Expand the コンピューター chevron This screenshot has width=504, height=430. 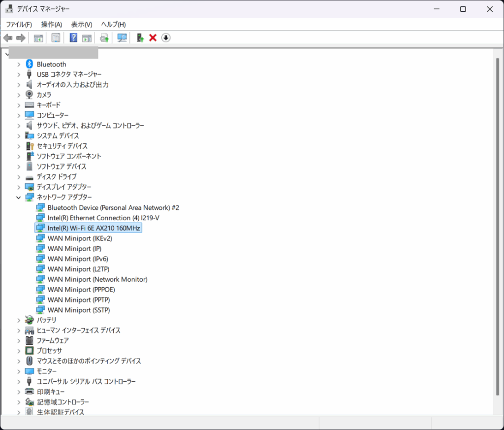[x=19, y=115]
